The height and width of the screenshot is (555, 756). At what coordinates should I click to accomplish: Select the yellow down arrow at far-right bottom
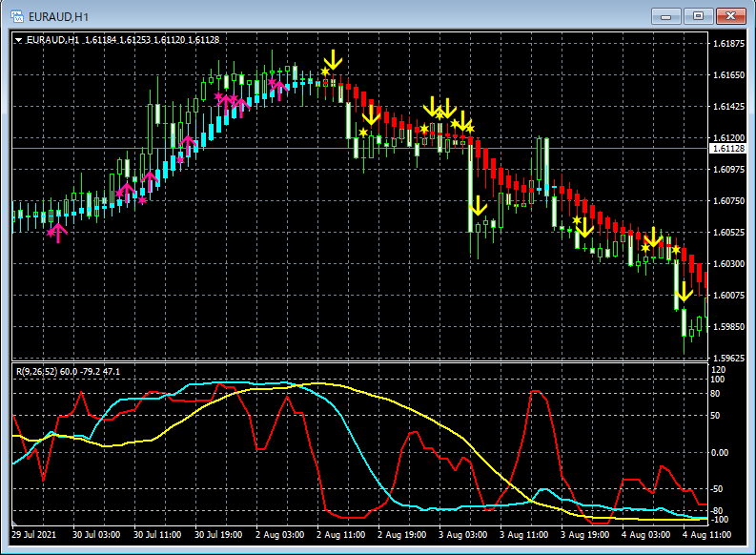[x=683, y=292]
